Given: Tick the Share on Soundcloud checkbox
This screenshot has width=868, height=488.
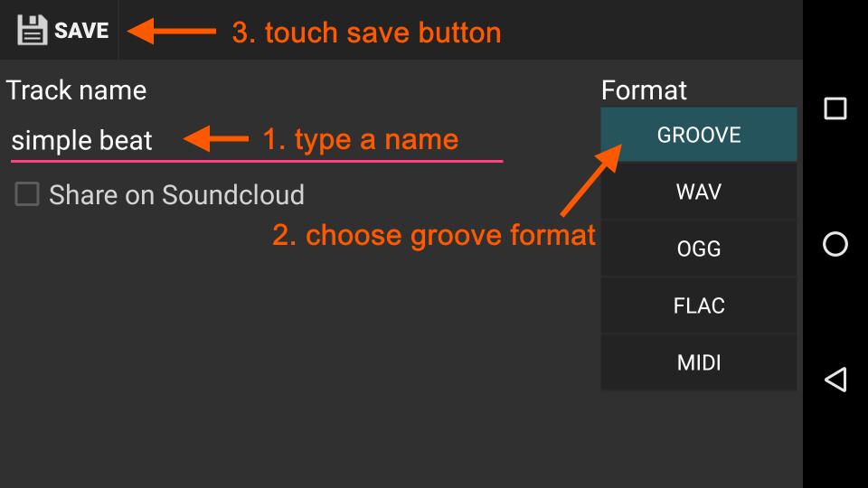Looking at the screenshot, I should coord(27,194).
